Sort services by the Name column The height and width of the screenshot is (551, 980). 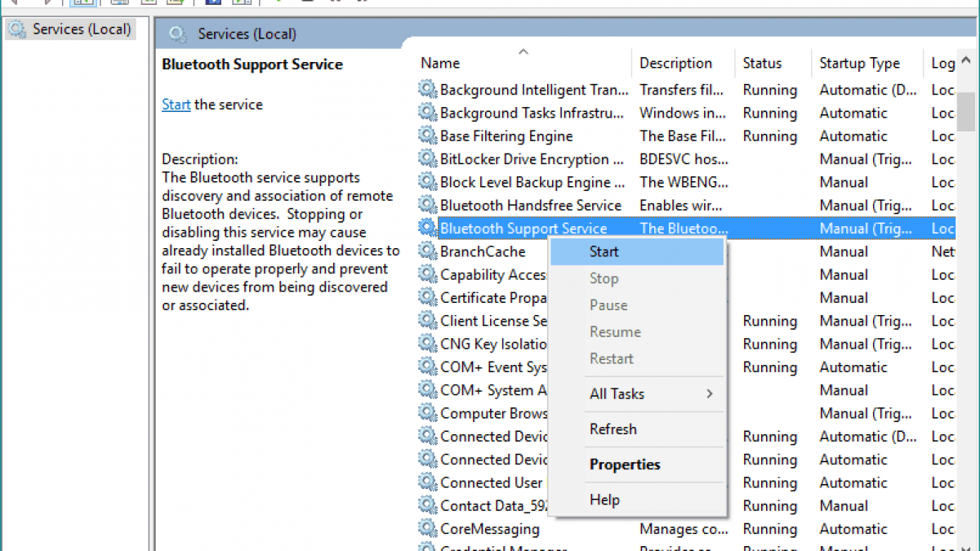pyautogui.click(x=523, y=63)
